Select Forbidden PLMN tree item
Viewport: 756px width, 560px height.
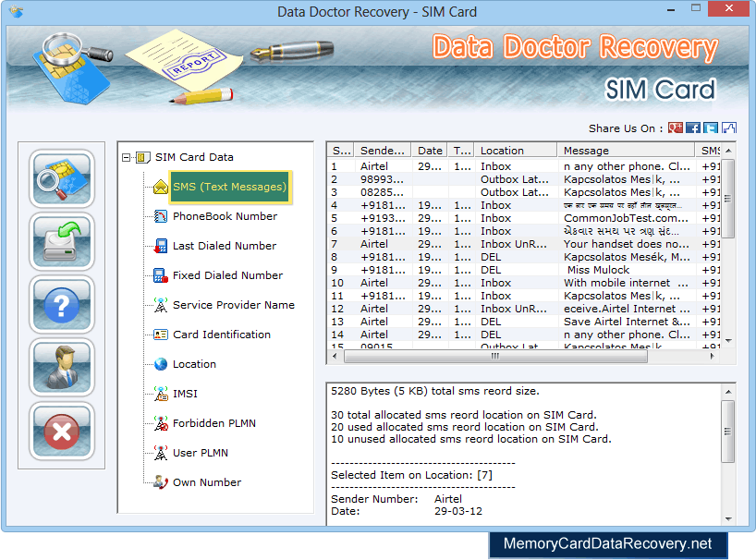coord(214,423)
